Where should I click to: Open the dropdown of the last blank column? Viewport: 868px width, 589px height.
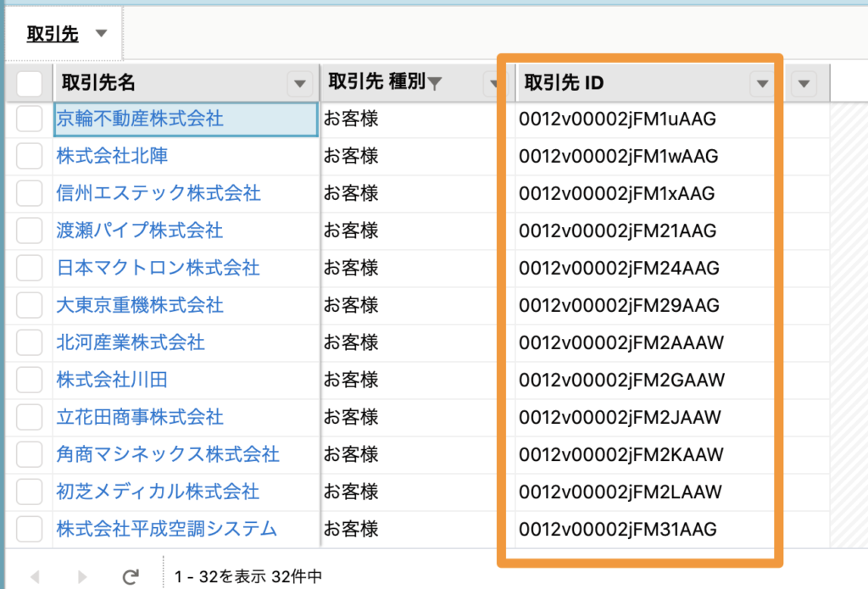804,84
